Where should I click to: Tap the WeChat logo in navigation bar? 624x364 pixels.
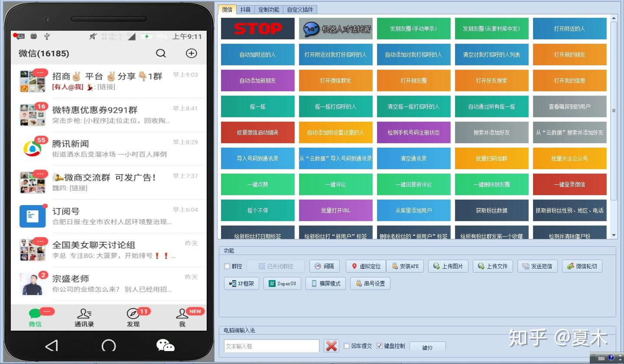(x=165, y=345)
